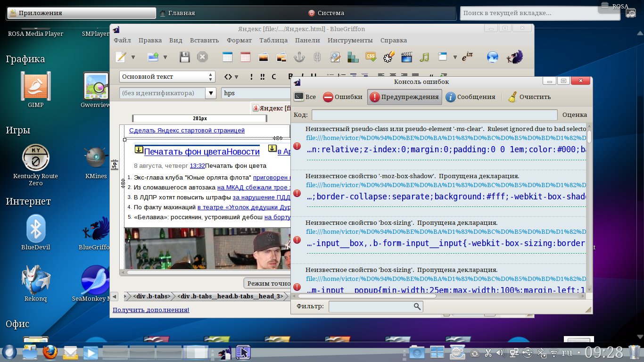Image resolution: width=644 pixels, height=362 pixels.
Task: Expand the (без идентификатора) ID dropdown arrow
Action: tap(211, 93)
